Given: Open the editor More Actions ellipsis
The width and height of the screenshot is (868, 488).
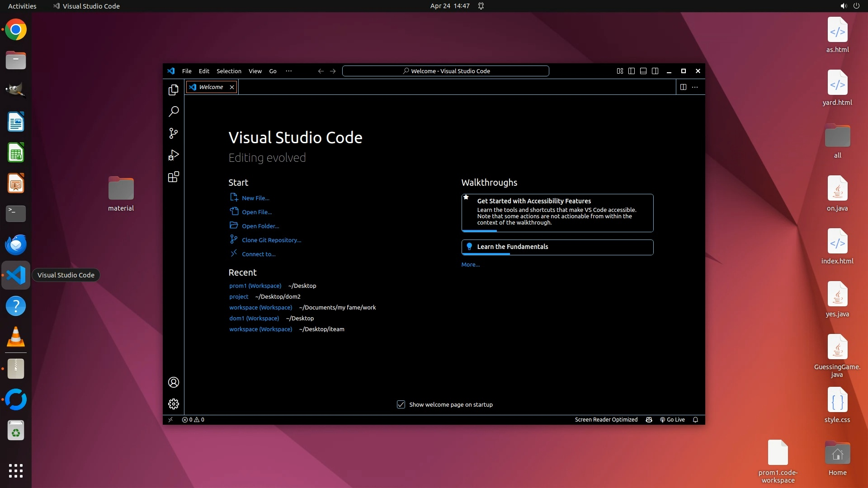Looking at the screenshot, I should point(695,87).
